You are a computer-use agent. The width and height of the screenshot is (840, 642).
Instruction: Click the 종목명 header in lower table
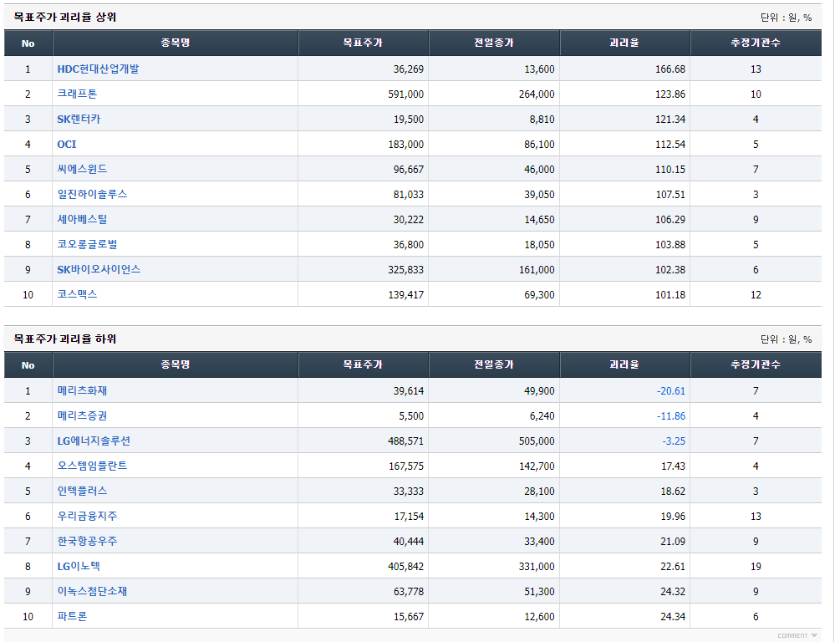(176, 364)
